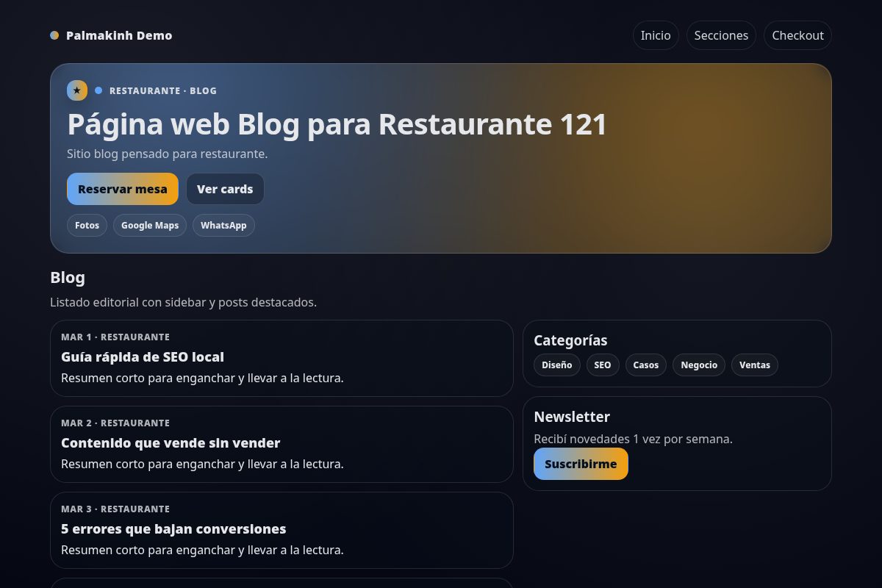Click Ver cards

225,189
